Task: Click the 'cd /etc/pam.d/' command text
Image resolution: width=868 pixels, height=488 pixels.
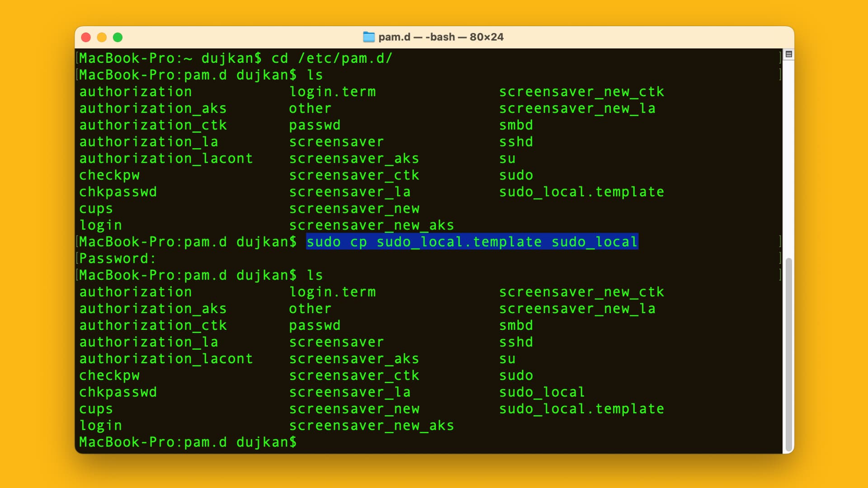Action: point(332,58)
